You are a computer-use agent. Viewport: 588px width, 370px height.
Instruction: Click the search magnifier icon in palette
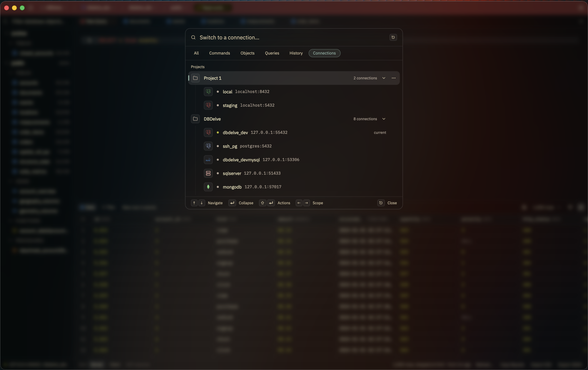[x=193, y=37]
